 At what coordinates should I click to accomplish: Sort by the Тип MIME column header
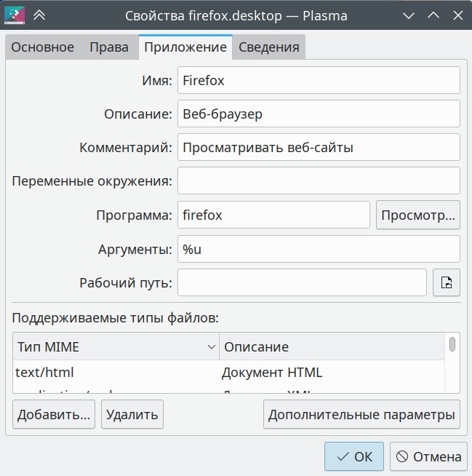pyautogui.click(x=116, y=346)
